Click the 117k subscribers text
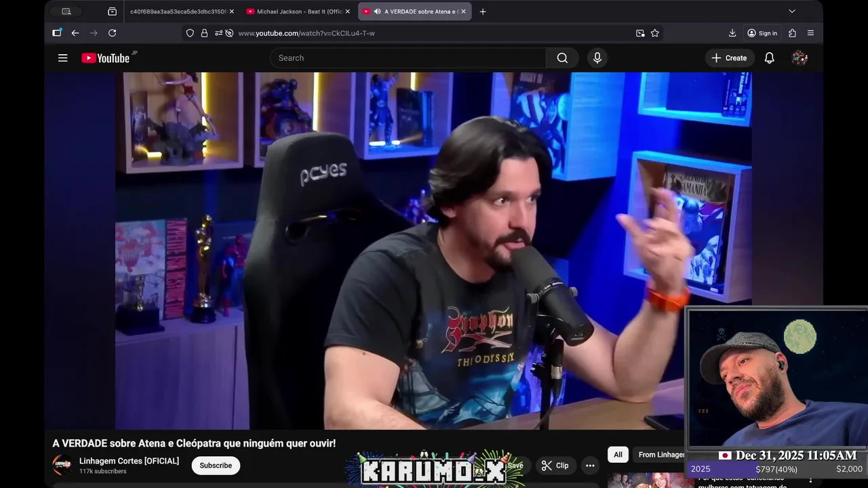The image size is (868, 488). tap(102, 472)
